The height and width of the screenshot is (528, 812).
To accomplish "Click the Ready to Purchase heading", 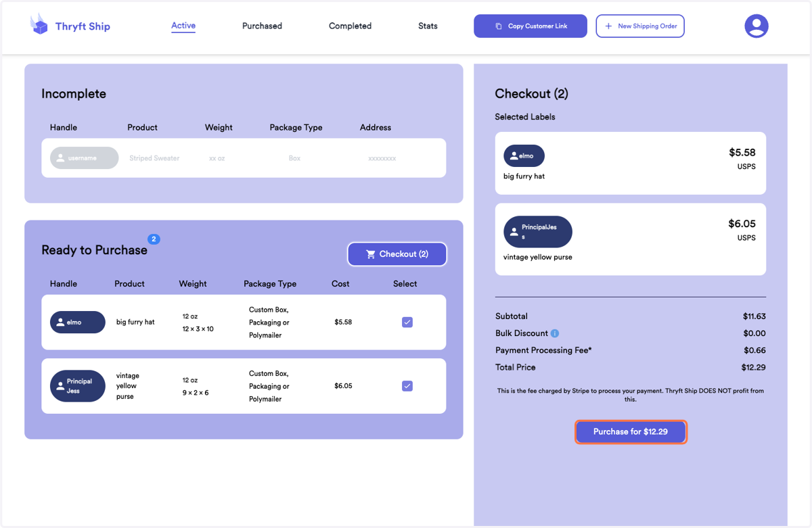I will point(94,250).
